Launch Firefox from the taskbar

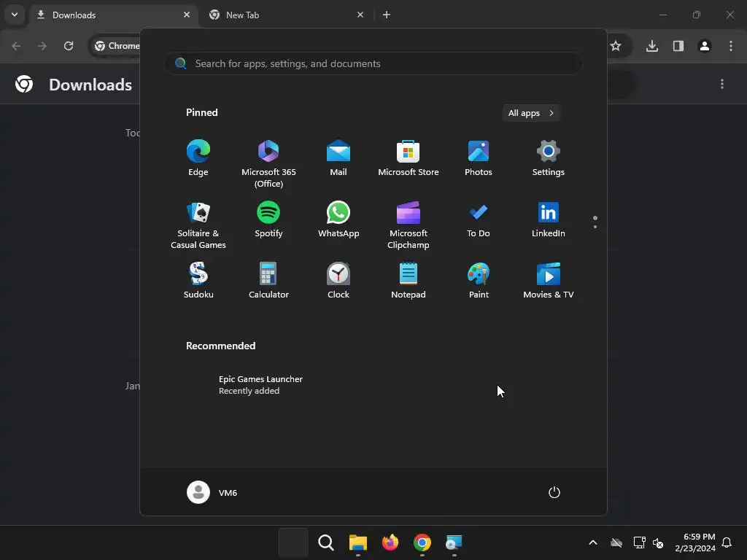point(390,542)
